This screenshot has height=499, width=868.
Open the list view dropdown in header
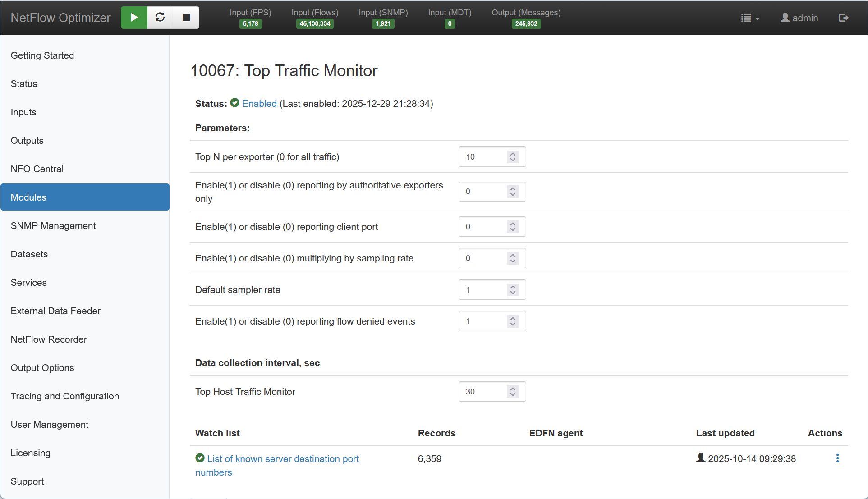coord(750,18)
